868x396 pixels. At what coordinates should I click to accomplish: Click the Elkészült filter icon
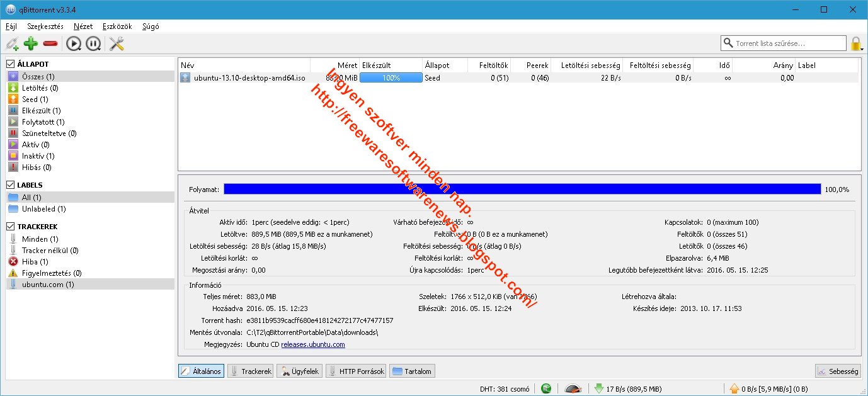pos(13,111)
